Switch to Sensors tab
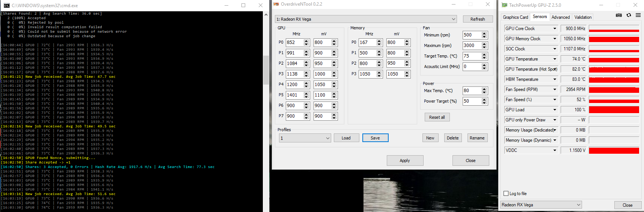644x212 pixels. point(540,17)
